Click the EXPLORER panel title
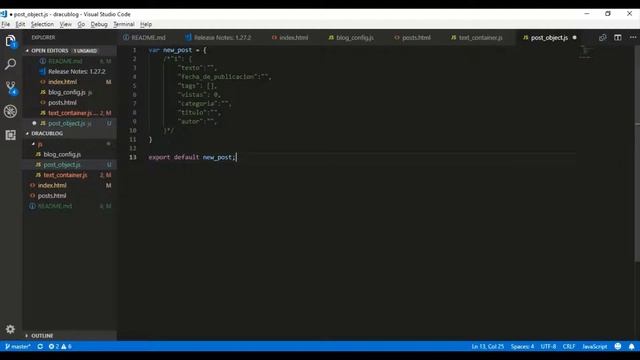 43,38
